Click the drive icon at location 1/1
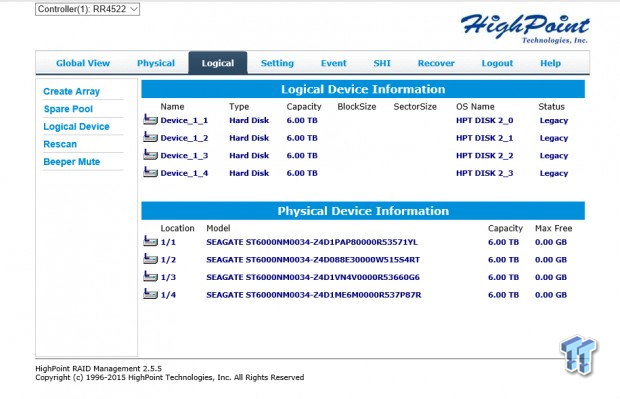Screen dimensions: 620x399 click(150, 241)
